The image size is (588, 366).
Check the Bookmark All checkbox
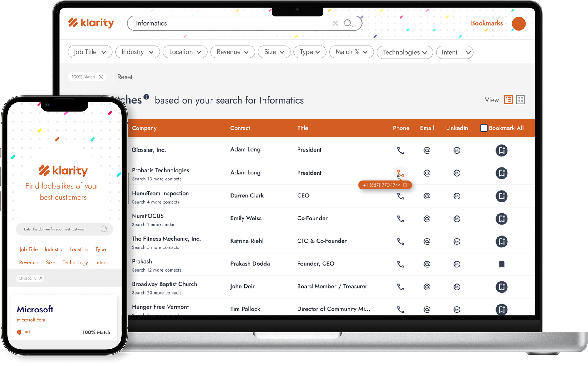[x=484, y=128]
